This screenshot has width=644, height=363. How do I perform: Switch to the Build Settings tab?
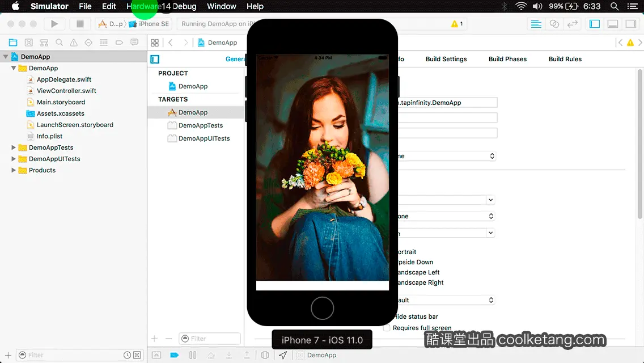click(446, 59)
